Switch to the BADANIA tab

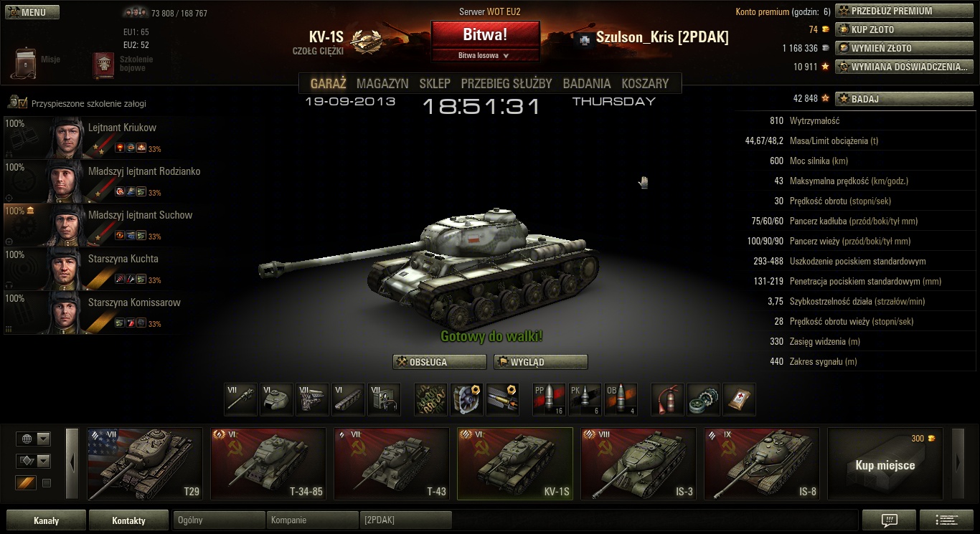[x=587, y=83]
